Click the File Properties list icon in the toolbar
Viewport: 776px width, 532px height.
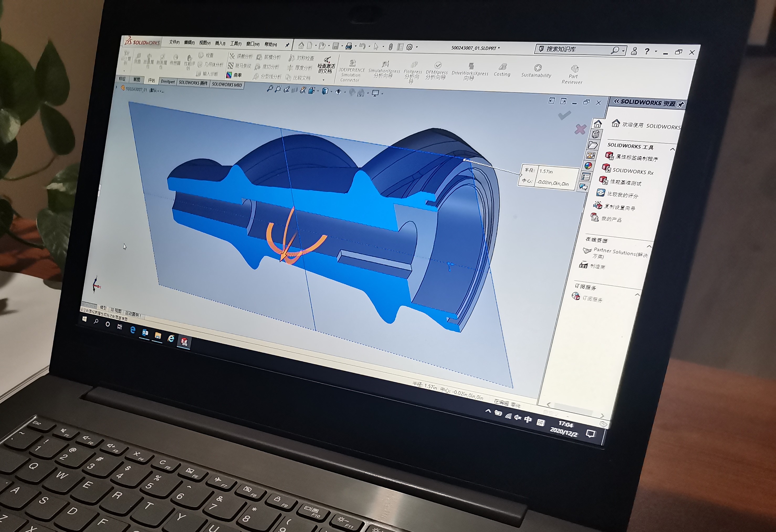coord(400,47)
